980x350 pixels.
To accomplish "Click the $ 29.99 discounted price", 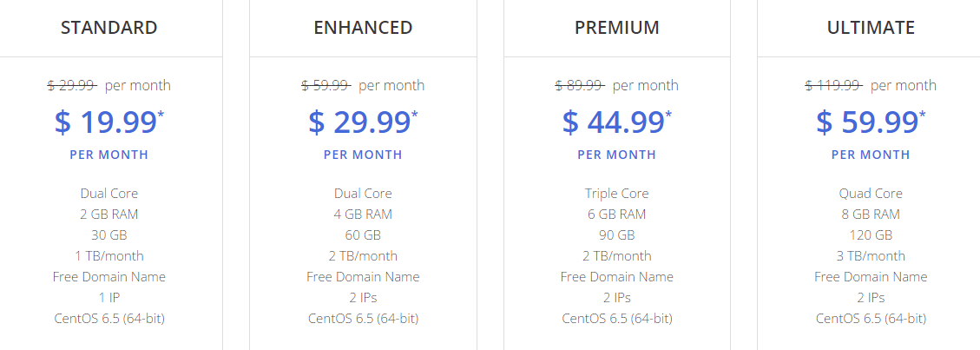I will (x=358, y=122).
